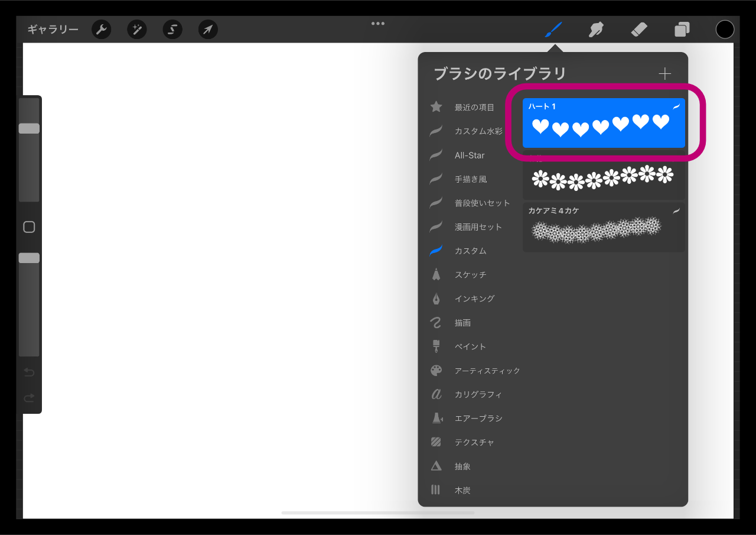Screen dimensions: 756x535
Task: Click the paintbrush icon beside ペイント
Action: pos(436,346)
